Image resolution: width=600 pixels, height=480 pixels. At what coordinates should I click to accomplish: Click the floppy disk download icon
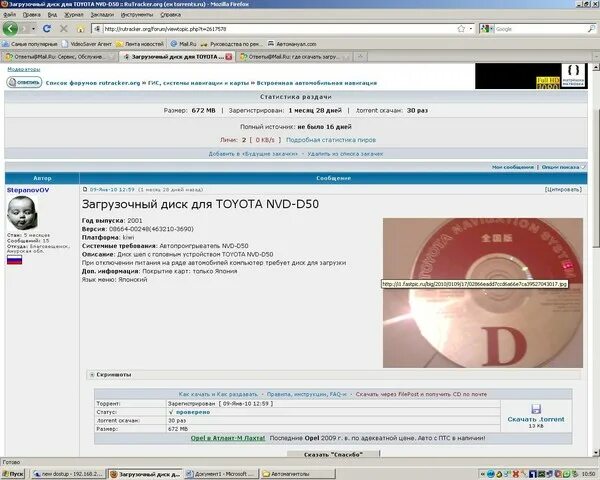tap(536, 408)
